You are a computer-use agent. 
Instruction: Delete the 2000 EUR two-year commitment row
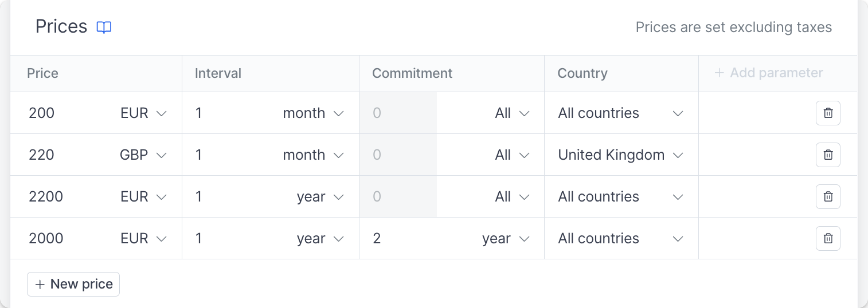(x=828, y=238)
